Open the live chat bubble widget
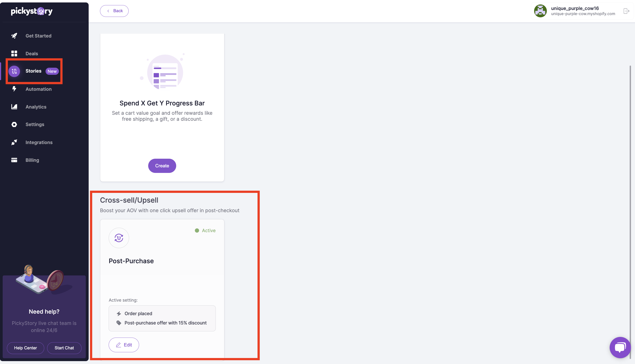 pos(620,347)
